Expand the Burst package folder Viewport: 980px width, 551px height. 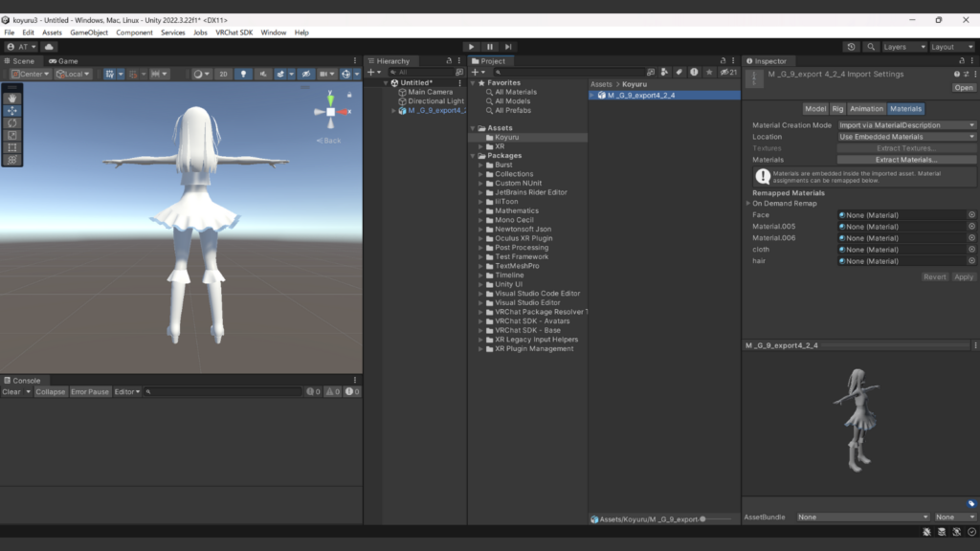[480, 165]
